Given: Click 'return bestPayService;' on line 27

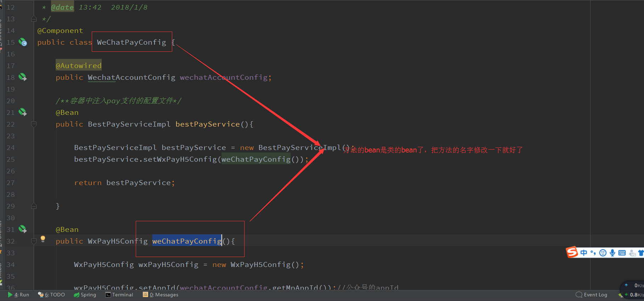Looking at the screenshot, I should tap(124, 183).
